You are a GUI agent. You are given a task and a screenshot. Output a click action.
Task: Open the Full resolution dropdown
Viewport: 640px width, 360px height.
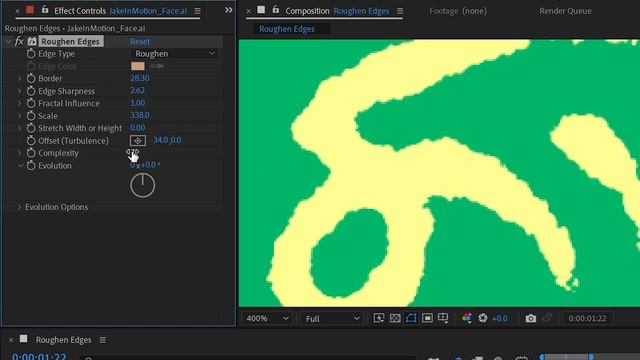click(x=332, y=318)
